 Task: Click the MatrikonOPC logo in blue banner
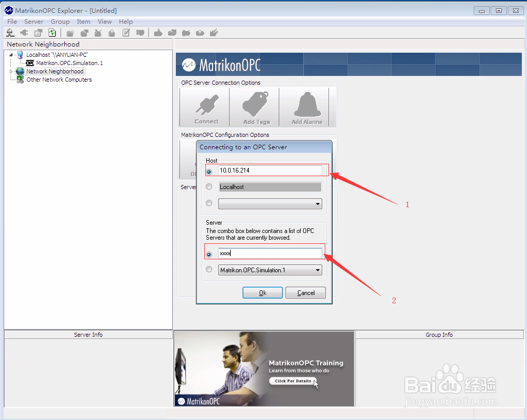coord(221,65)
